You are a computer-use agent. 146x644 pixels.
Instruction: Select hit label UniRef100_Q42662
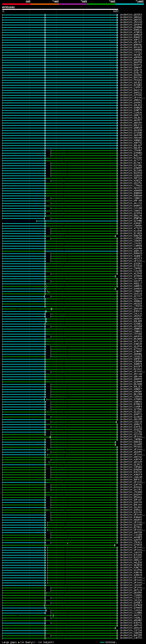tap(131, 75)
